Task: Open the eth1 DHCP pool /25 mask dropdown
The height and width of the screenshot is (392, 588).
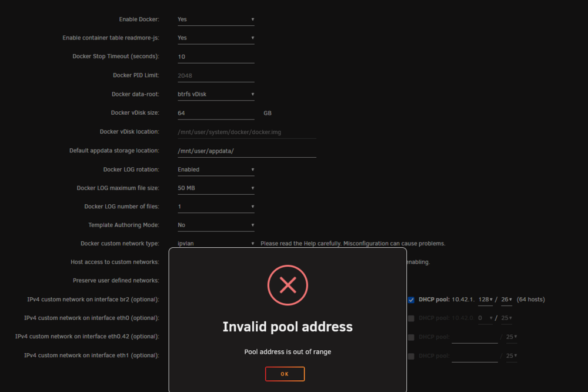Action: click(x=512, y=356)
